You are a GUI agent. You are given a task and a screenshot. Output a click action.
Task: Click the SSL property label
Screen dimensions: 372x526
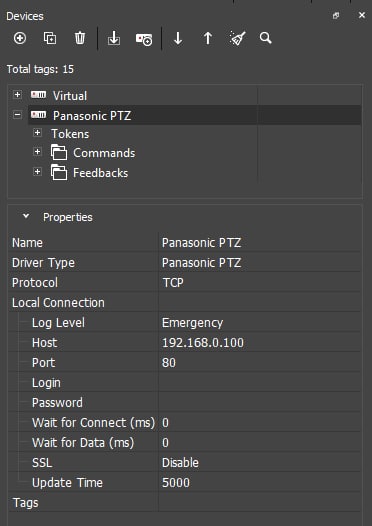(42, 463)
